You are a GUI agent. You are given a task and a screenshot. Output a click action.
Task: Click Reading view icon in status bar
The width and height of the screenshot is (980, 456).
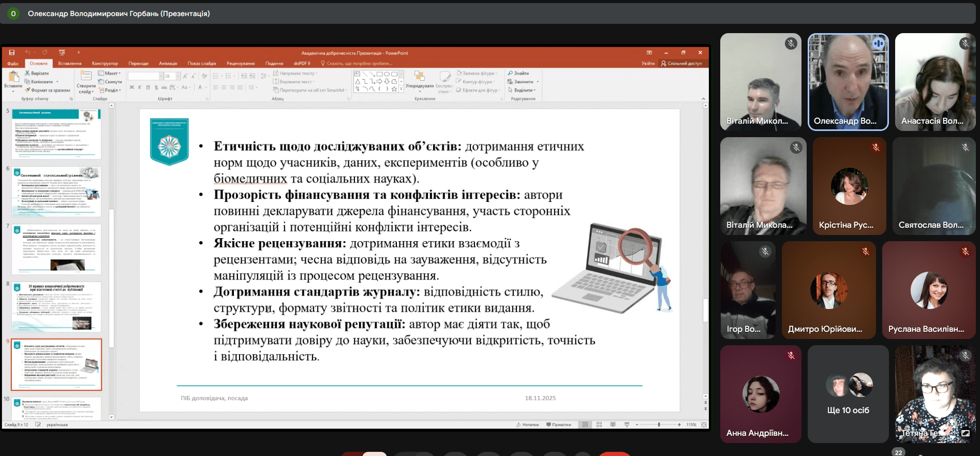coord(613,424)
